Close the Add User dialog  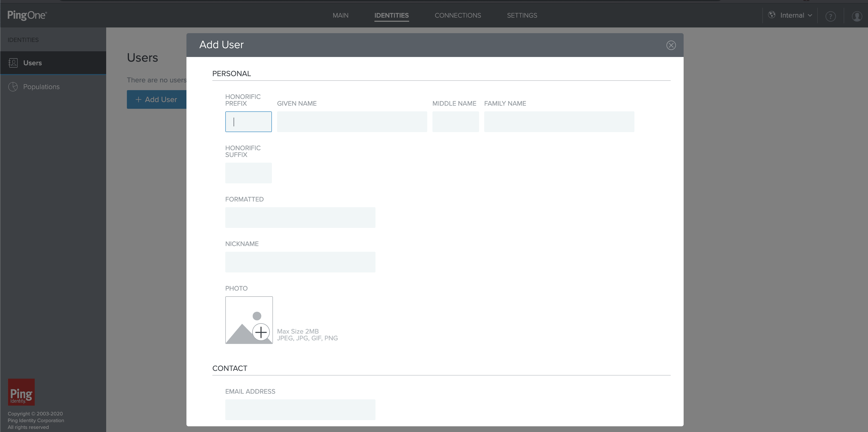click(671, 46)
